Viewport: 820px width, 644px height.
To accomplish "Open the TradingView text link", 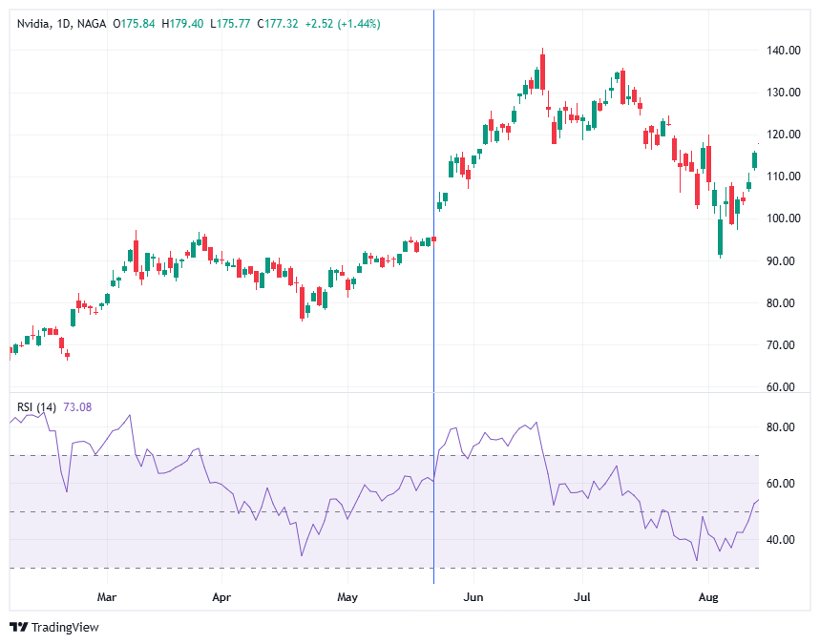I will click(x=65, y=627).
